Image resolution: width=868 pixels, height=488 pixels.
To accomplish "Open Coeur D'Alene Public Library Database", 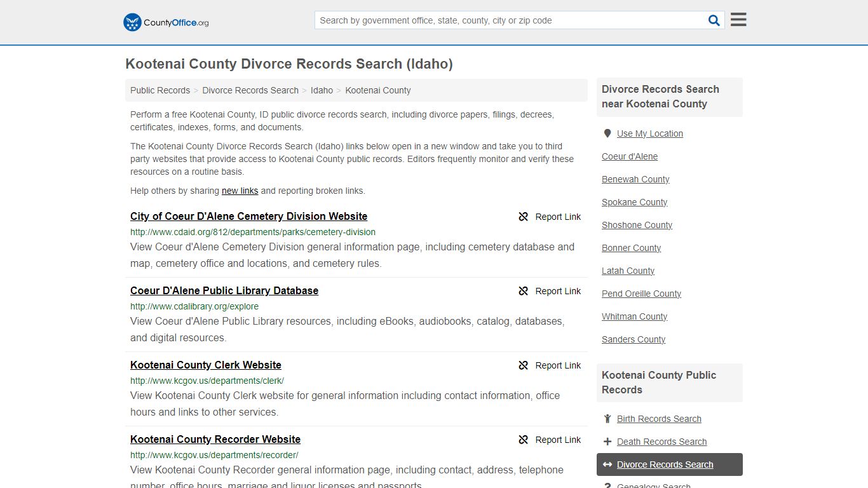I will point(224,290).
